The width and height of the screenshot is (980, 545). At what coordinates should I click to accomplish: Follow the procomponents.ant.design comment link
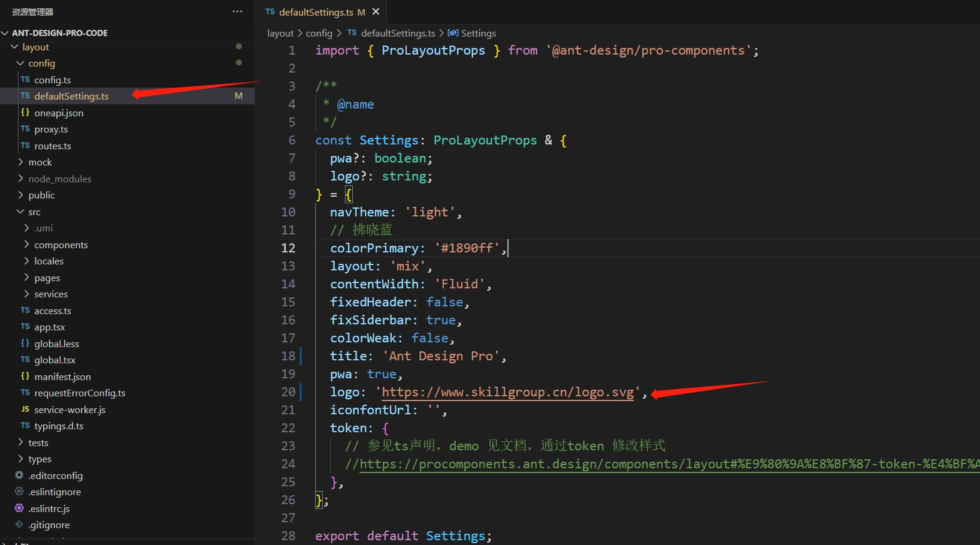pos(670,464)
